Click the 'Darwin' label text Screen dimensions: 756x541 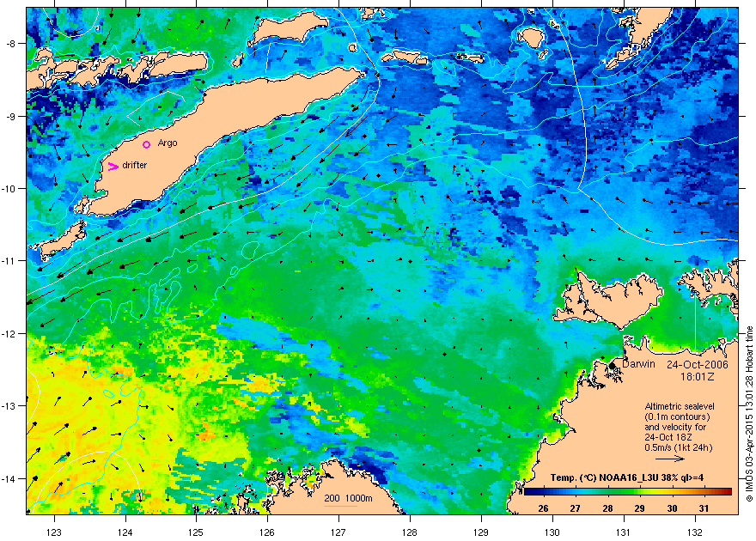tap(638, 364)
